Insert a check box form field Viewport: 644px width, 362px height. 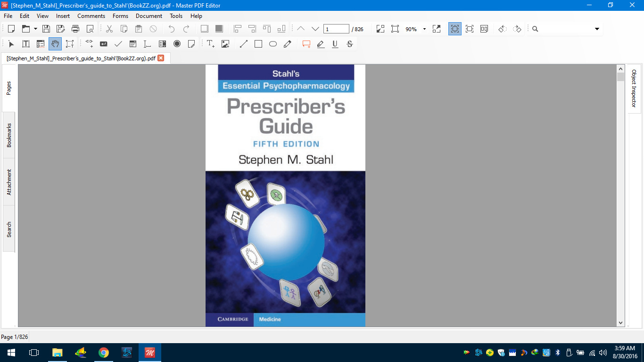coord(118,44)
